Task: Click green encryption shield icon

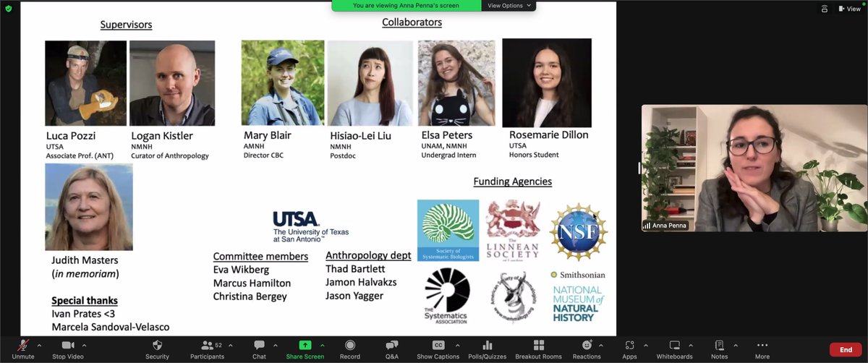Action: coord(9,9)
